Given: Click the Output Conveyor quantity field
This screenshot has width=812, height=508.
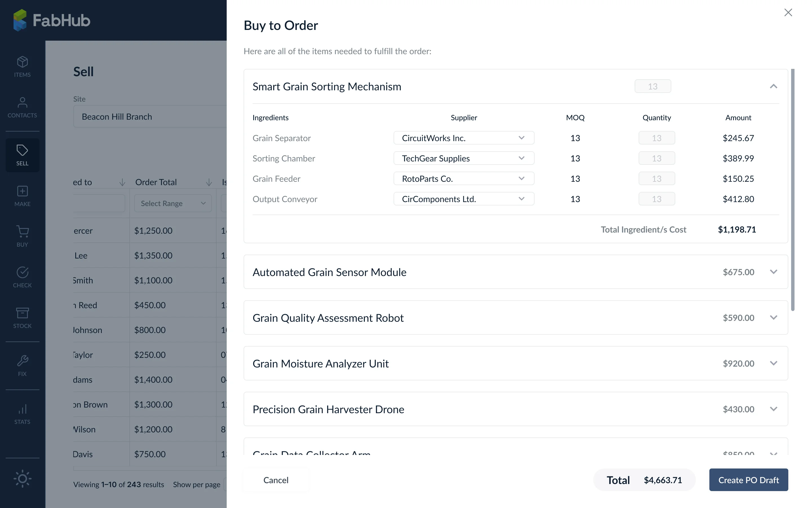Looking at the screenshot, I should [x=657, y=199].
